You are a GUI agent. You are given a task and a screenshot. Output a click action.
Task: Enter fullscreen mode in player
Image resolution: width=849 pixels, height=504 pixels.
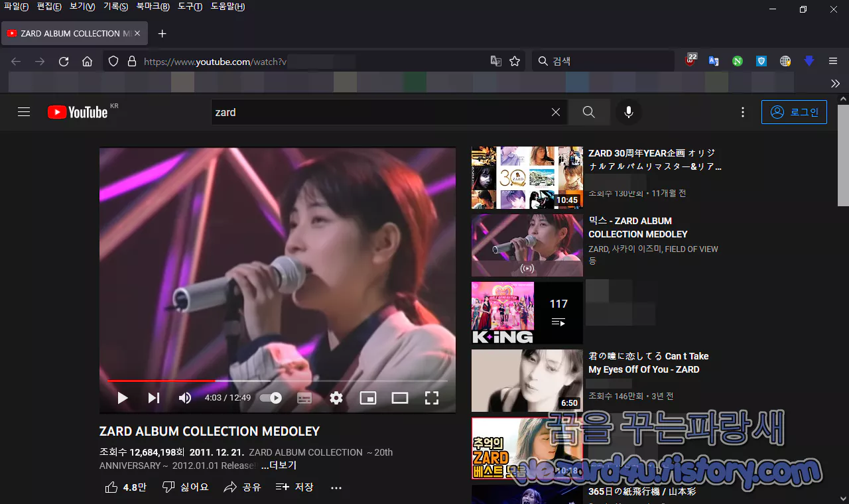coord(432,398)
